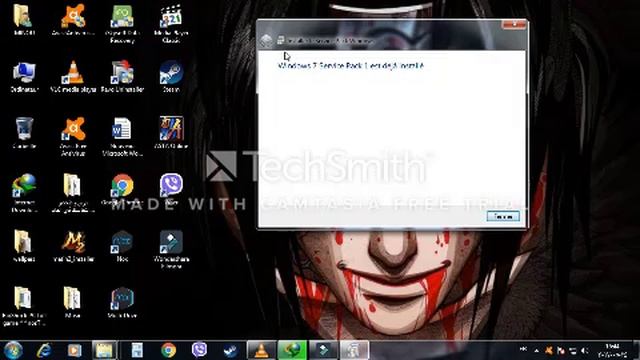Screen dimensions: 640x360
Task: Open the volume speaker icon in tray
Action: click(x=585, y=351)
